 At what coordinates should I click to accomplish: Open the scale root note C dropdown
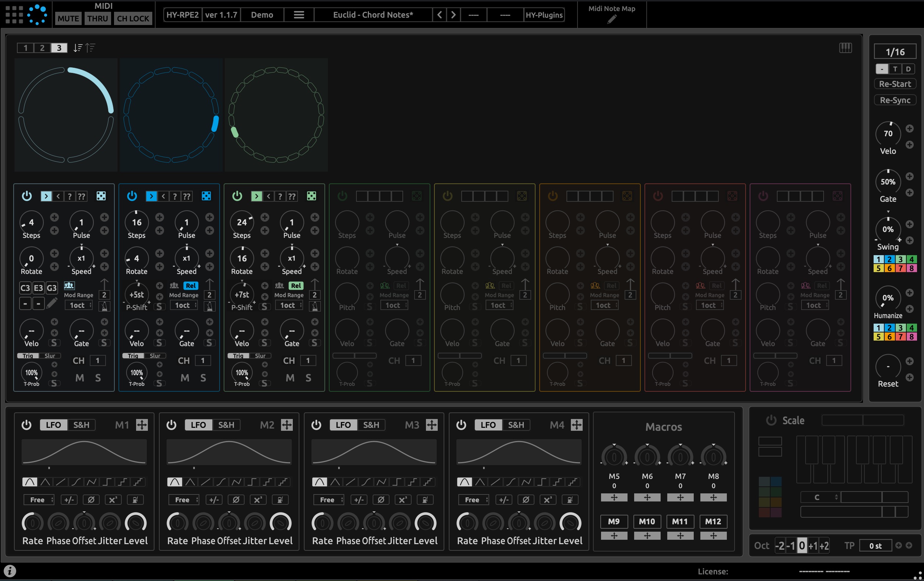pos(820,497)
